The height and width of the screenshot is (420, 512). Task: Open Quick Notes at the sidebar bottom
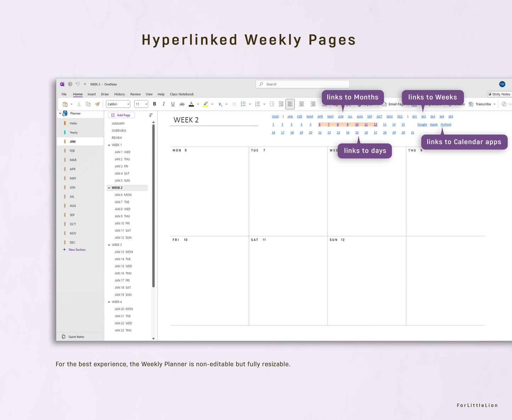click(x=76, y=336)
